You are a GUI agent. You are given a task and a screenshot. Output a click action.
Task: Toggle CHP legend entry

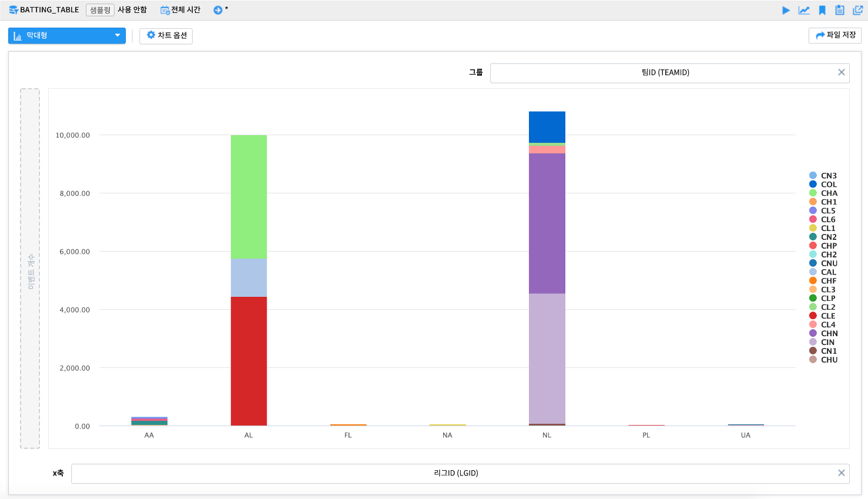(x=823, y=246)
